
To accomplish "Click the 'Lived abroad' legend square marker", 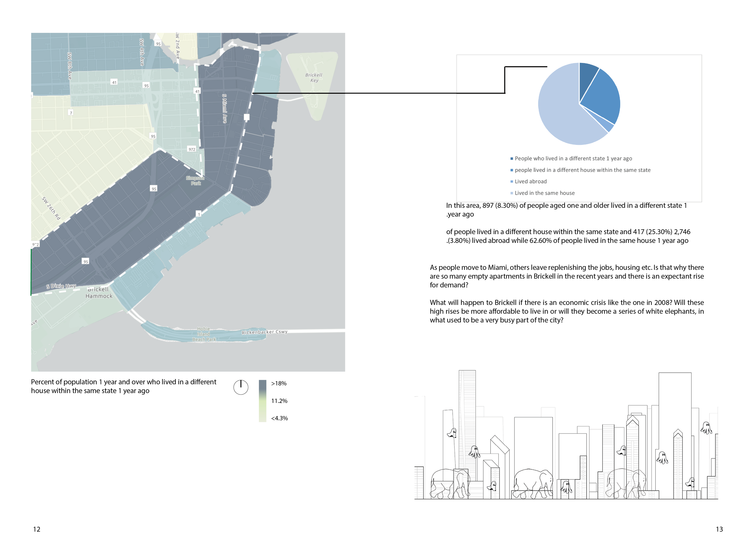I will (x=512, y=182).
